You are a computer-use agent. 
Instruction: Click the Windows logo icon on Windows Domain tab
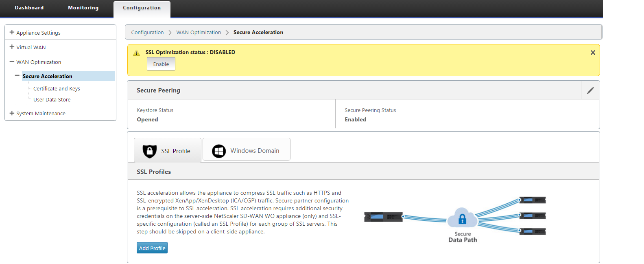click(219, 151)
